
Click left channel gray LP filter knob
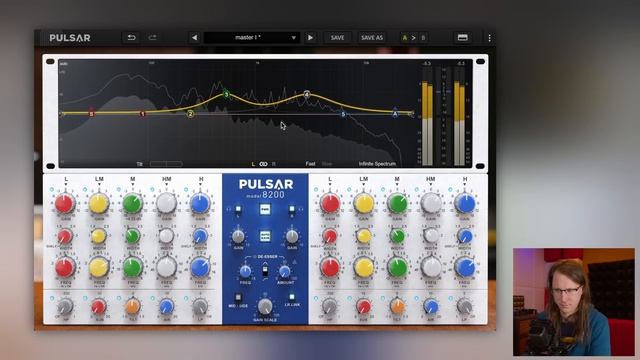tap(200, 306)
